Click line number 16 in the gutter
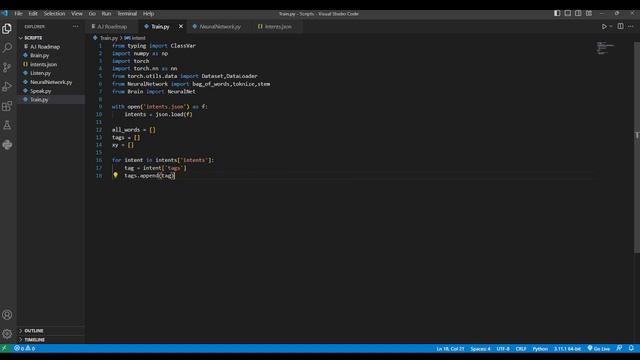Image resolution: width=640 pixels, height=360 pixels. click(x=99, y=160)
